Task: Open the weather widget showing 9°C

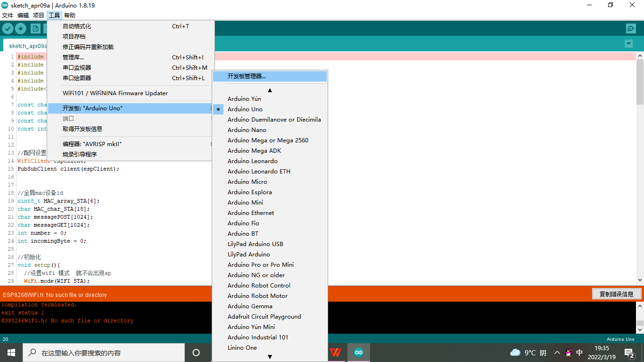Action: (528, 353)
